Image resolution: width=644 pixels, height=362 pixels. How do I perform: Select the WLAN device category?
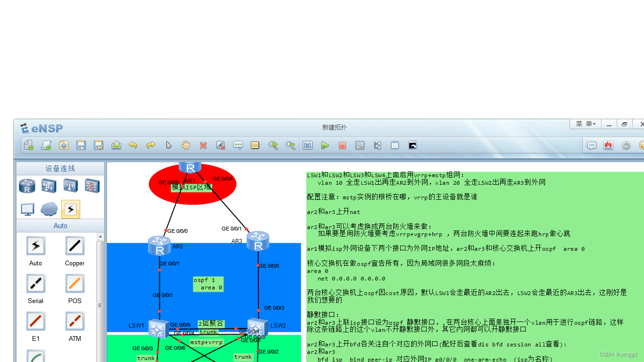click(x=71, y=186)
